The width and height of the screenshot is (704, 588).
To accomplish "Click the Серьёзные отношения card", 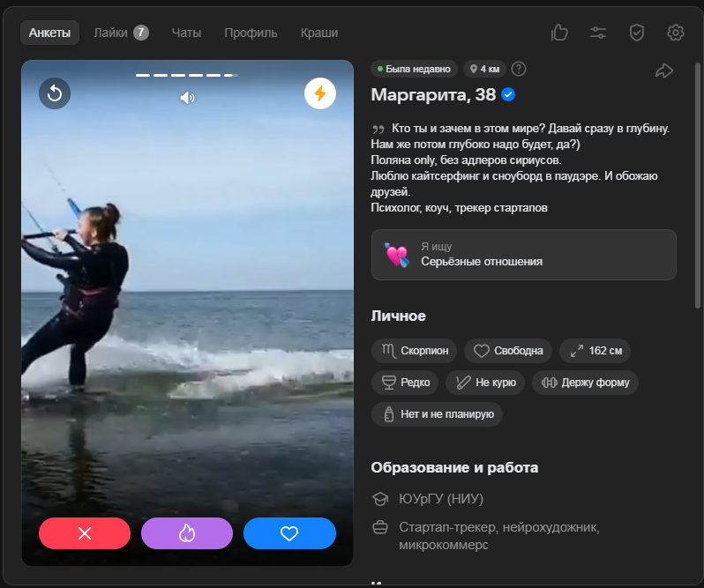I will coord(523,255).
